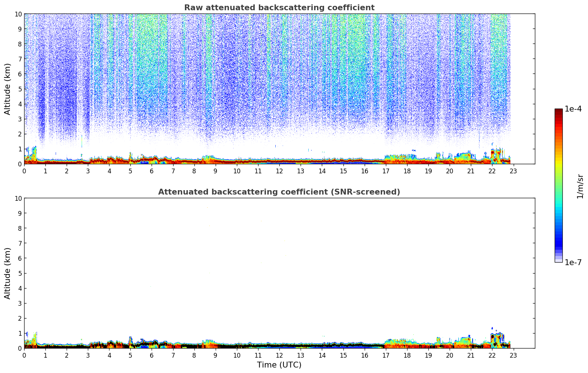Click the backscatter colorbar scale
The image size is (588, 373).
[558, 185]
